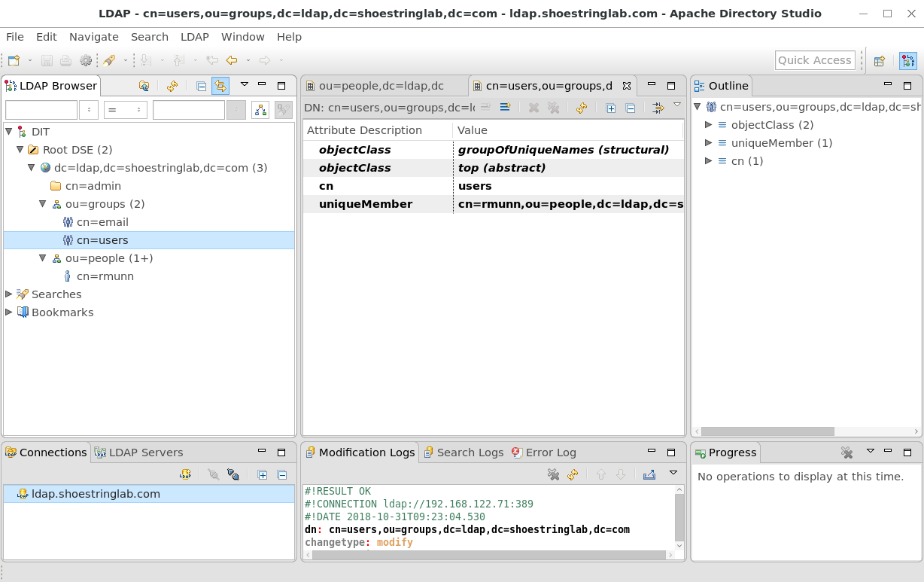Click the Previous Annotation toolbar icon
Viewport: 924px width, 582px height.
pyautogui.click(x=179, y=60)
